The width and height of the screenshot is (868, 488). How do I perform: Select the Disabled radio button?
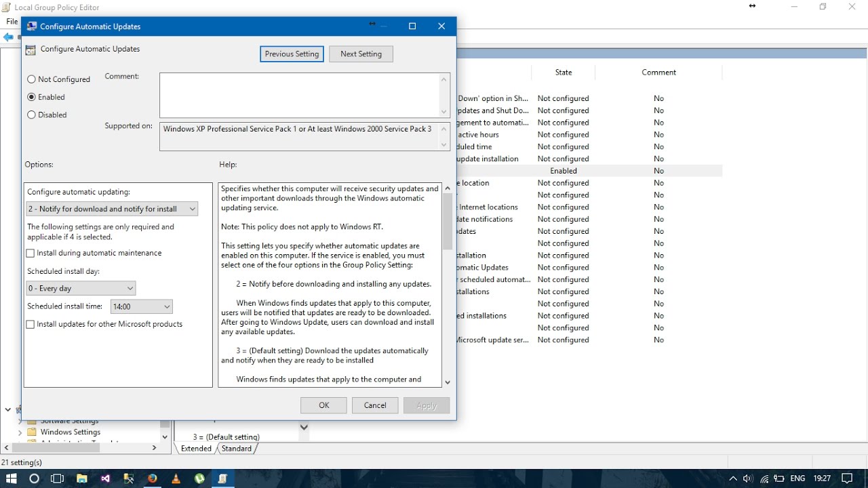click(x=31, y=115)
